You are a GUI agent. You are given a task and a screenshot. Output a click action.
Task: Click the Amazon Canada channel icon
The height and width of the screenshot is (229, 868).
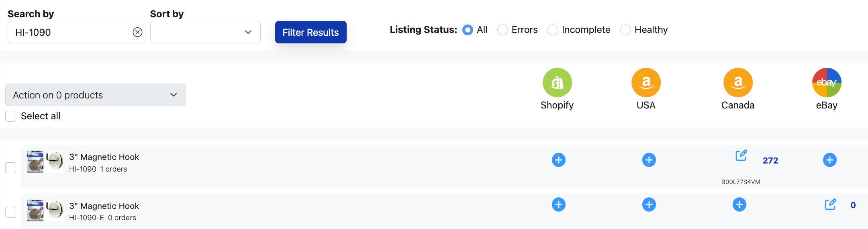pyautogui.click(x=738, y=82)
